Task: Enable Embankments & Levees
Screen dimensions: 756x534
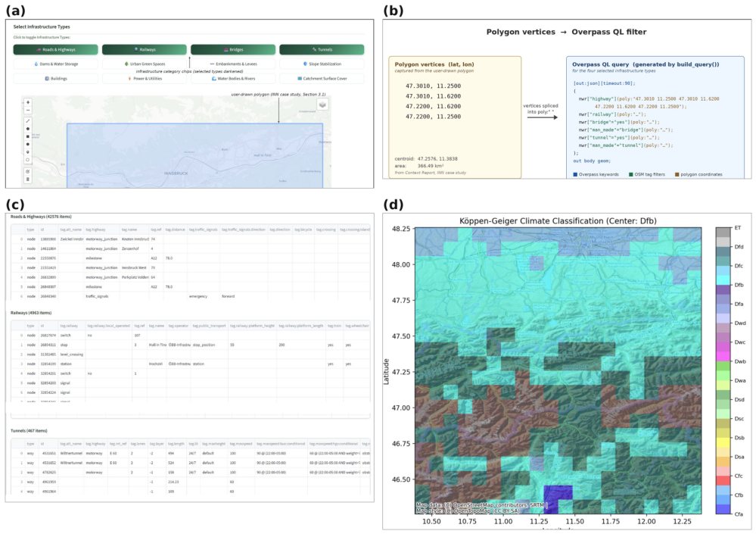Action: tap(233, 64)
